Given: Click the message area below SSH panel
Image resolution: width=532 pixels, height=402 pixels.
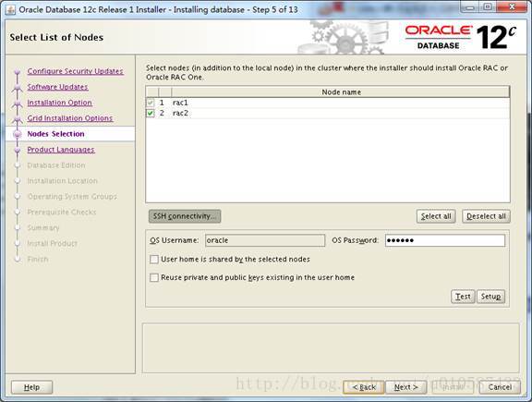Looking at the screenshot, I should pos(331,348).
